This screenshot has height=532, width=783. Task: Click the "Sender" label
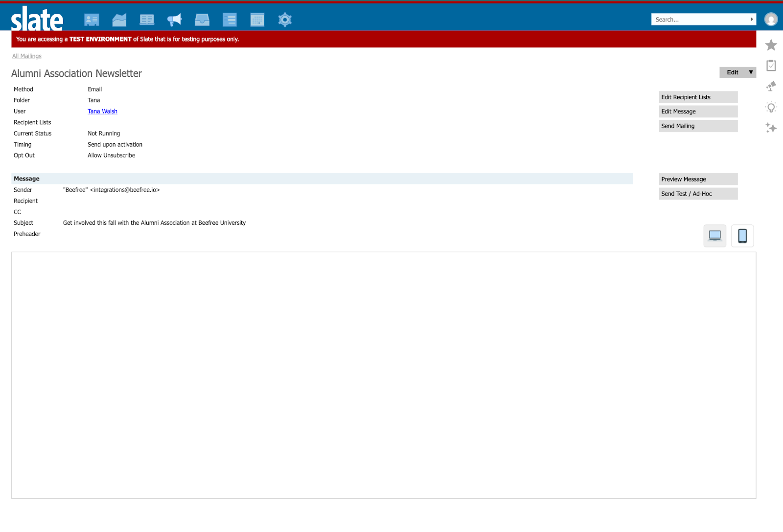click(x=23, y=190)
